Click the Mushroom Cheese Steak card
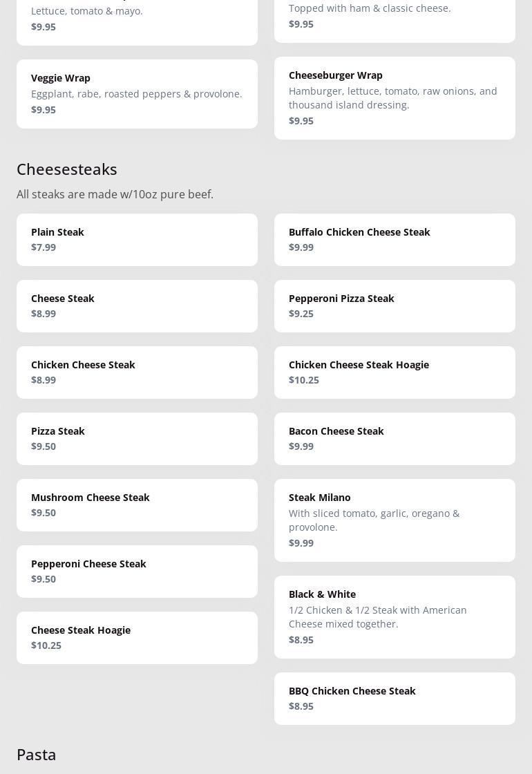The image size is (532, 774). (137, 505)
